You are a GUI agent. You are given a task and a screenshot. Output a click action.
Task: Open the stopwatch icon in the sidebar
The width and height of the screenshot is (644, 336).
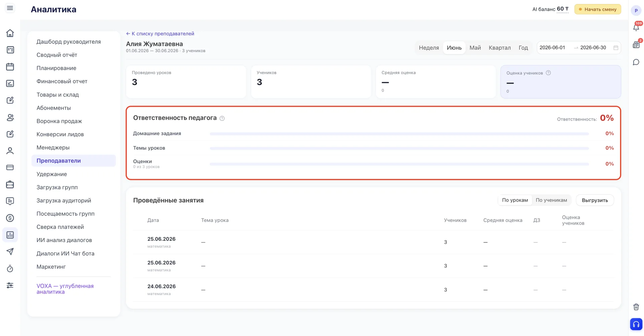pos(10,269)
